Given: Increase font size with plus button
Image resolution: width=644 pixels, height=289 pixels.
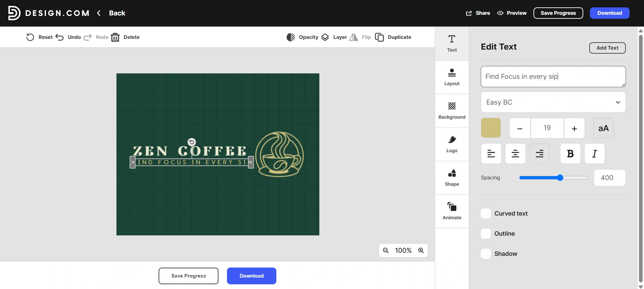Looking at the screenshot, I should 574,128.
